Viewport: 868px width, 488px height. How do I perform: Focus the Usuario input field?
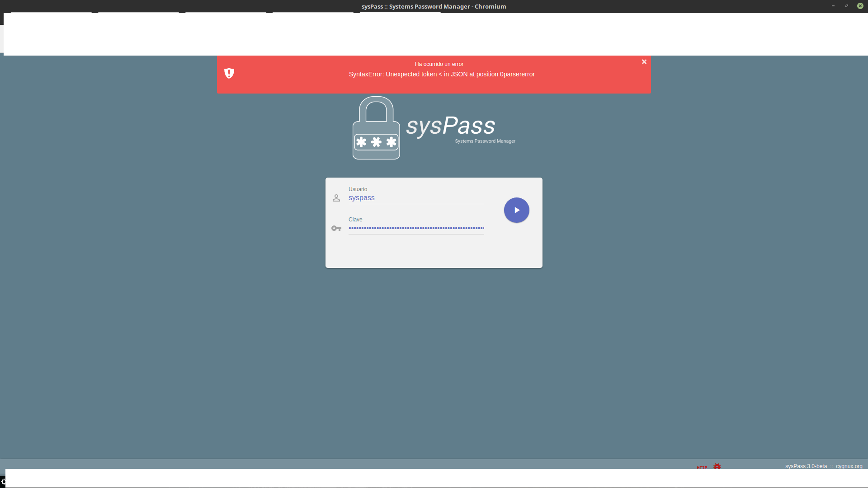coord(416,198)
